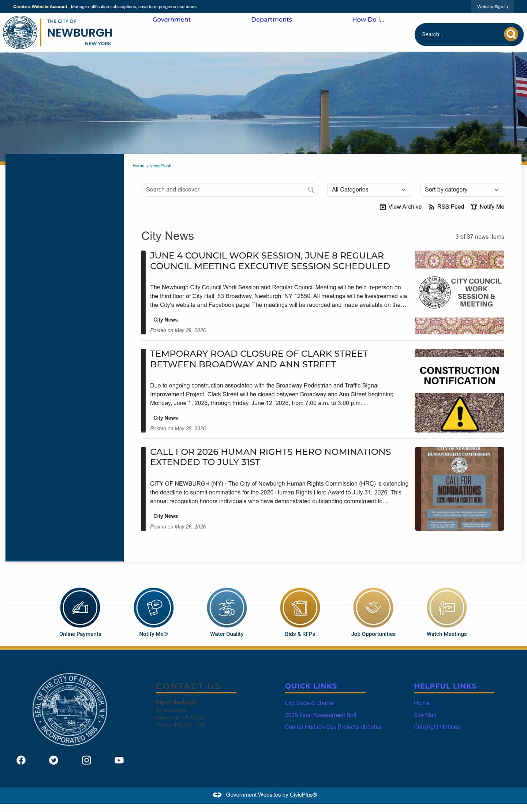Viewport: 527px width, 812px height.
Task: Click 'Posted on May 26, 2026' text
Action: 178,527
